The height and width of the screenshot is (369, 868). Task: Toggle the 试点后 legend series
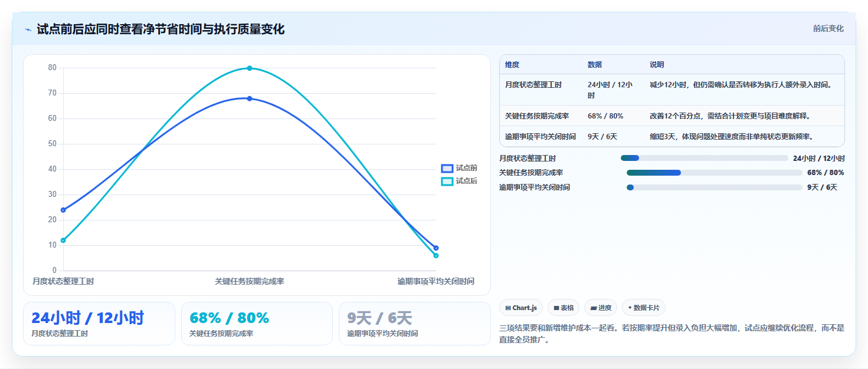tap(459, 181)
